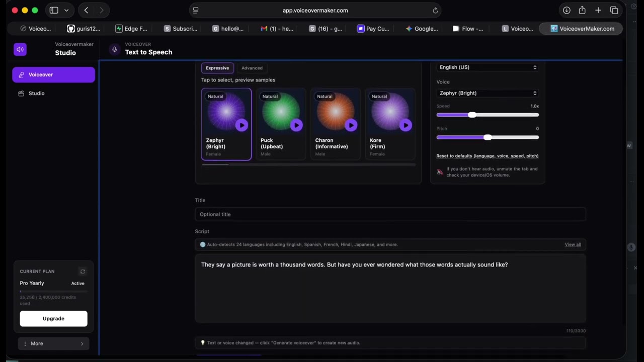The width and height of the screenshot is (644, 362).
Task: Open Studio in the sidebar
Action: [54, 94]
